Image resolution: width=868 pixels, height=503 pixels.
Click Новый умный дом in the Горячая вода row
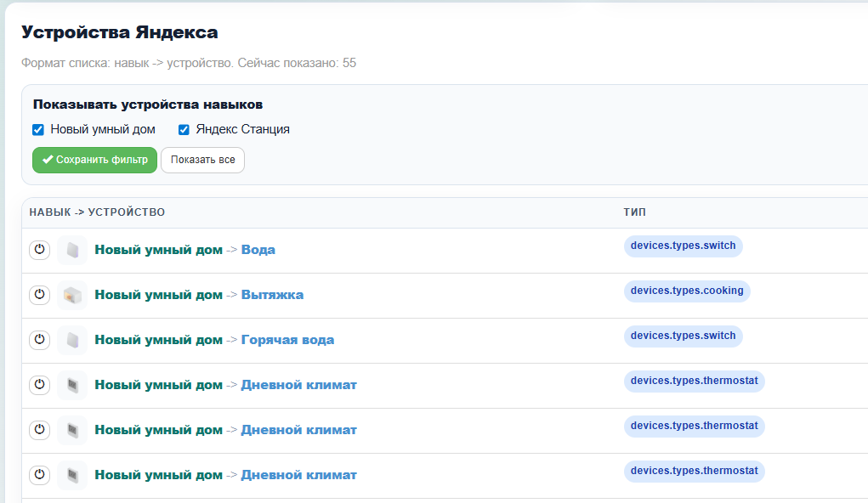(x=158, y=340)
